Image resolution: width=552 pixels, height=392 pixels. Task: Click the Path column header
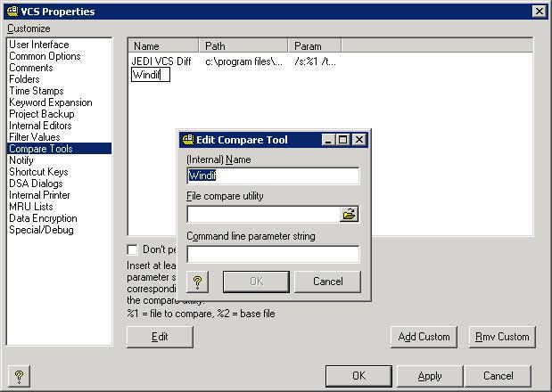[243, 46]
